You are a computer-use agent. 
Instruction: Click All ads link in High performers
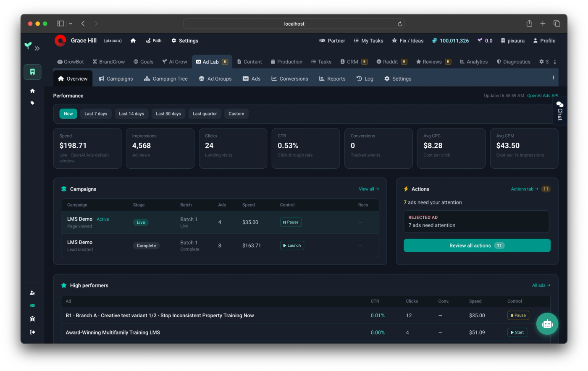click(x=541, y=285)
